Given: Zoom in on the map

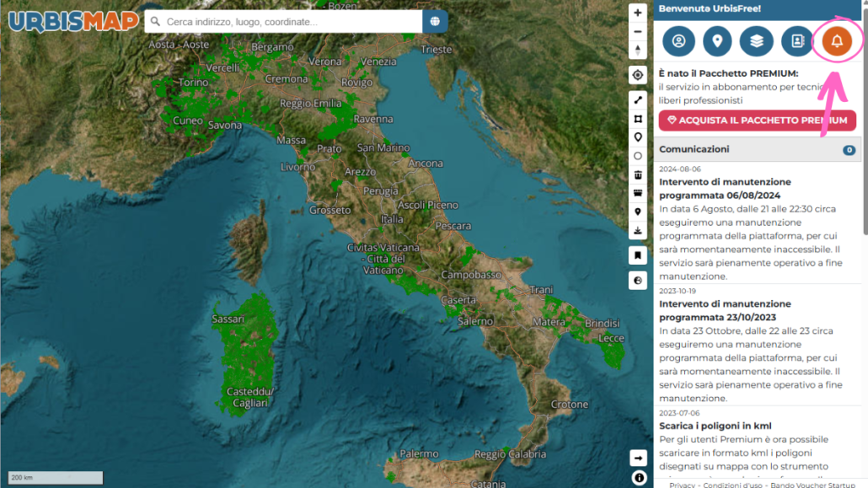Looking at the screenshot, I should click(638, 13).
